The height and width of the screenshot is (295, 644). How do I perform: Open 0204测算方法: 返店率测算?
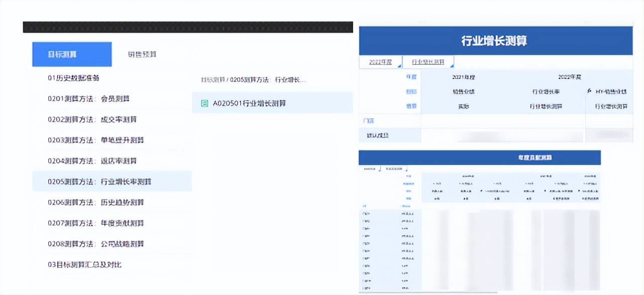coord(90,161)
